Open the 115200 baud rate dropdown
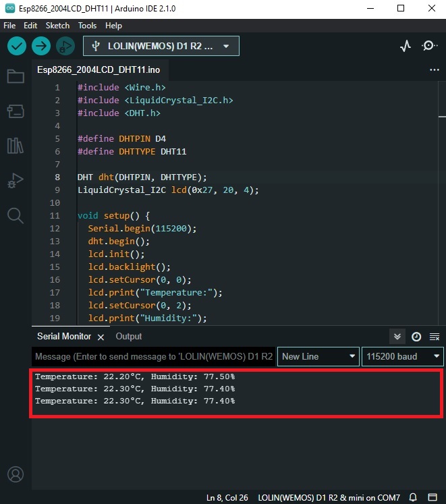 [403, 356]
